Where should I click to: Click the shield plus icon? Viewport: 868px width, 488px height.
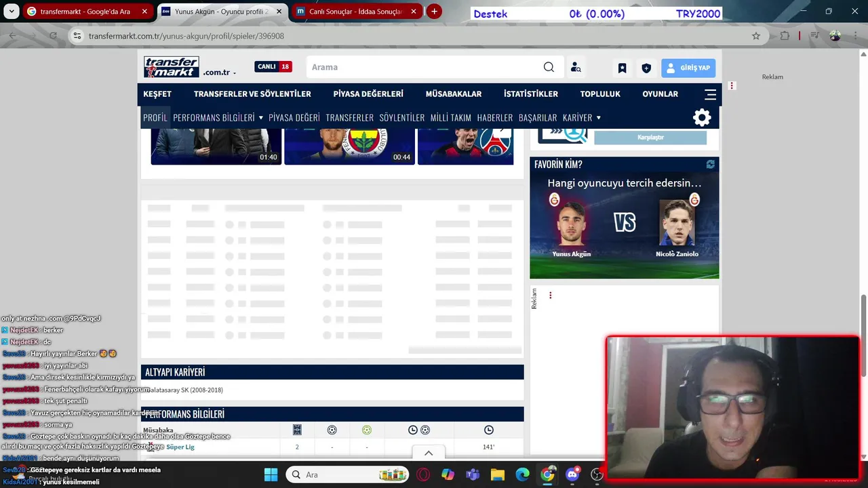(x=646, y=68)
